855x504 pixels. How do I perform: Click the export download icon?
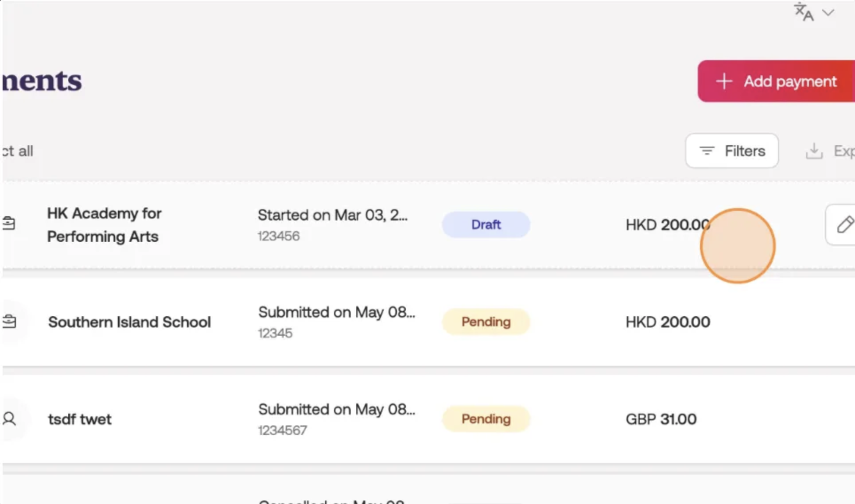coord(814,151)
